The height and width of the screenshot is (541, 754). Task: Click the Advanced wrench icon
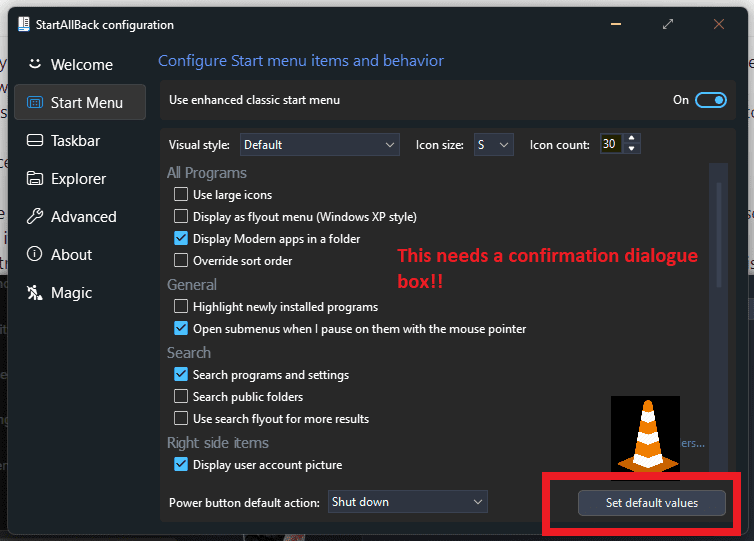[x=35, y=216]
